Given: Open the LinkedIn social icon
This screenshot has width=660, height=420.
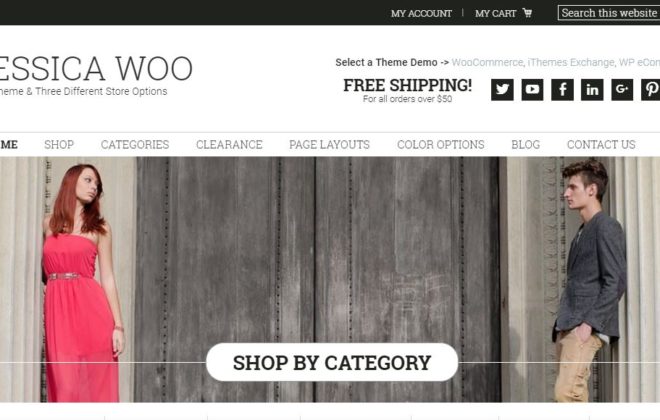Looking at the screenshot, I should point(592,90).
